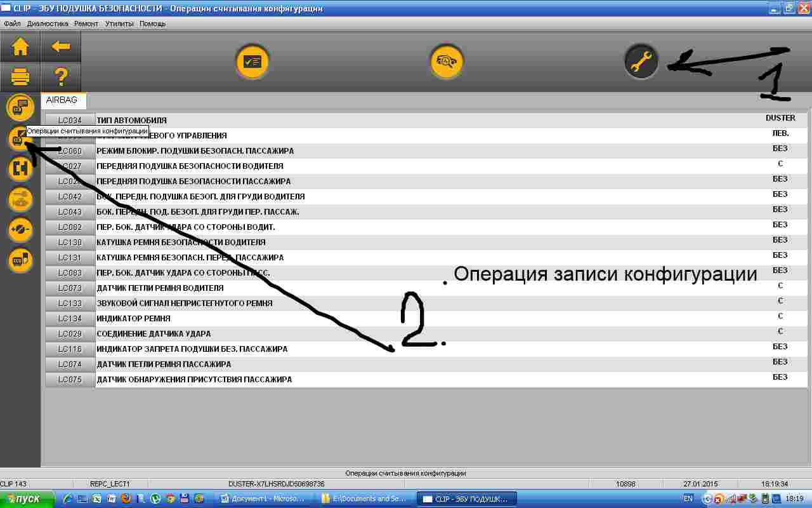Click the Back arrow icon
This screenshot has height=508, width=812.
(61, 46)
